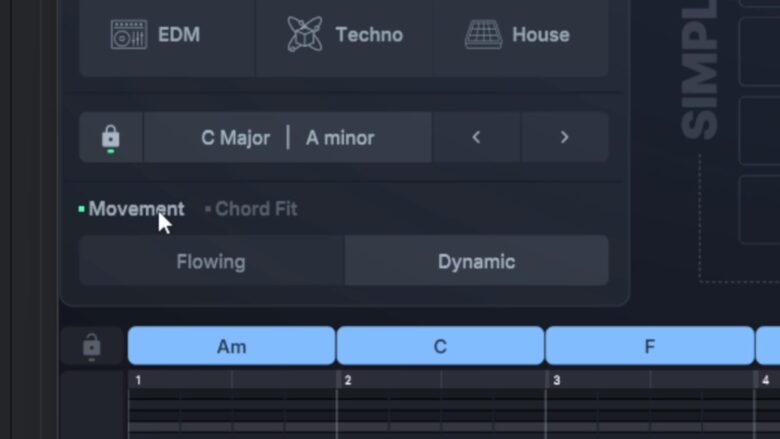Jump to bar 2 on the timeline
The image size is (780, 439).
point(347,380)
